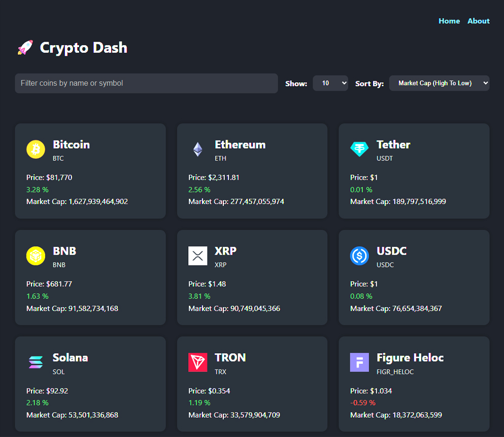Open the About page link
This screenshot has height=437, width=504.
[x=478, y=21]
